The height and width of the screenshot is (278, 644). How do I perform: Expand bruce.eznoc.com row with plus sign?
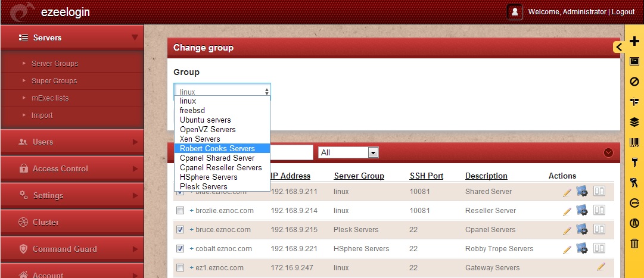pyautogui.click(x=191, y=230)
